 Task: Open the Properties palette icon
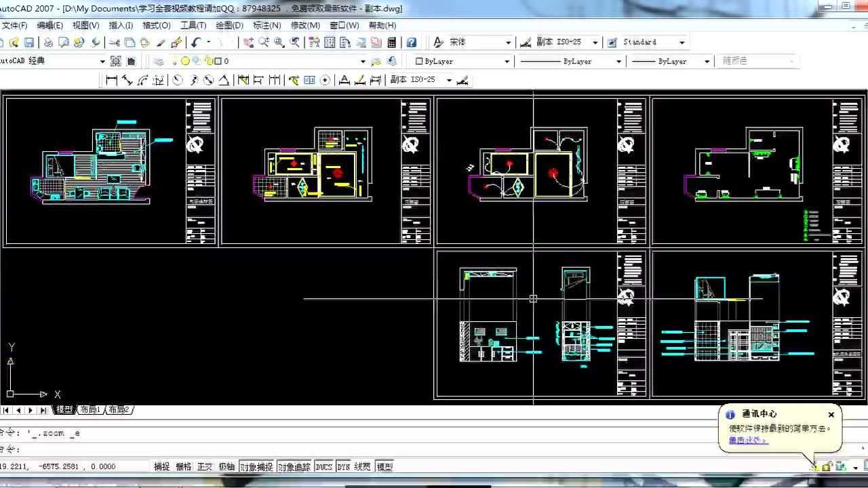pyautogui.click(x=314, y=42)
